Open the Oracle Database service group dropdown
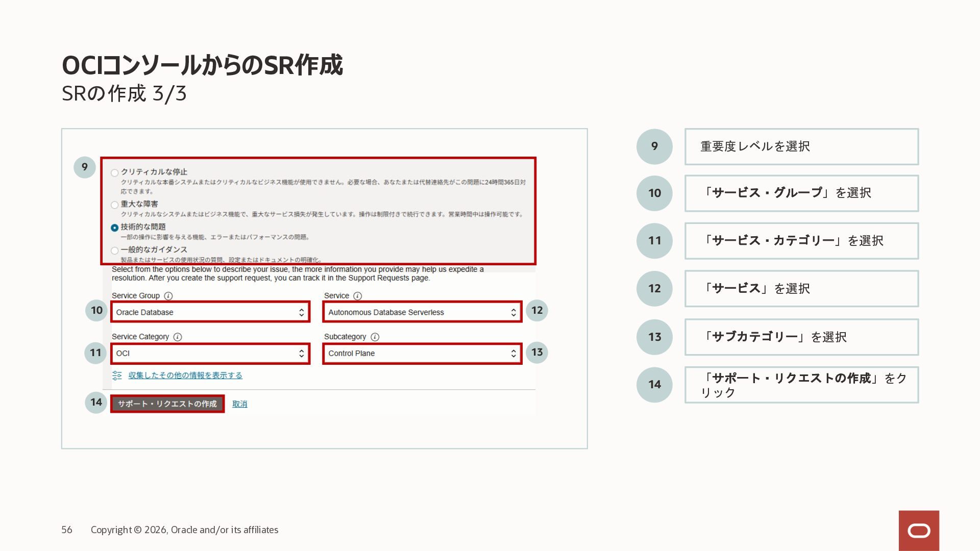 point(210,312)
